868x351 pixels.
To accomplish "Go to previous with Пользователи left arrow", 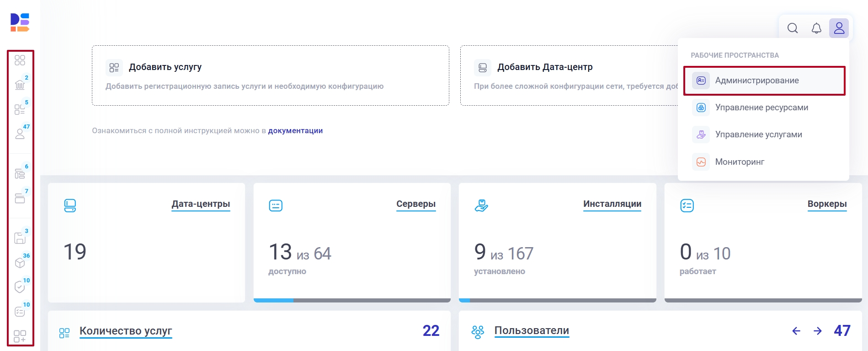I will click(796, 331).
